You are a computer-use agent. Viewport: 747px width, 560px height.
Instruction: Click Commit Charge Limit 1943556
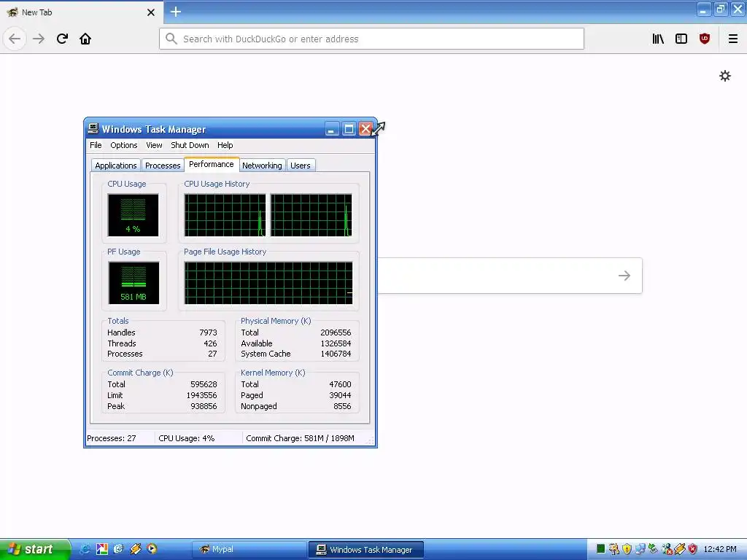[x=201, y=395]
